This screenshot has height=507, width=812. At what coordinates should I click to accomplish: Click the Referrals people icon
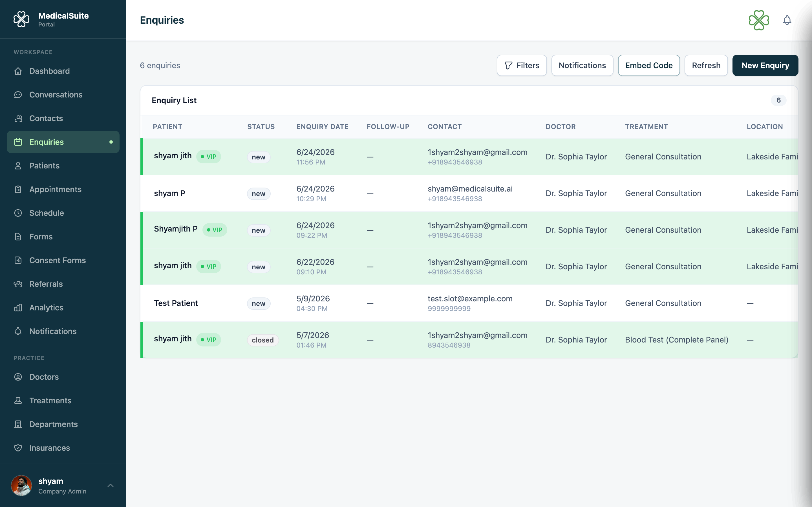tap(18, 284)
